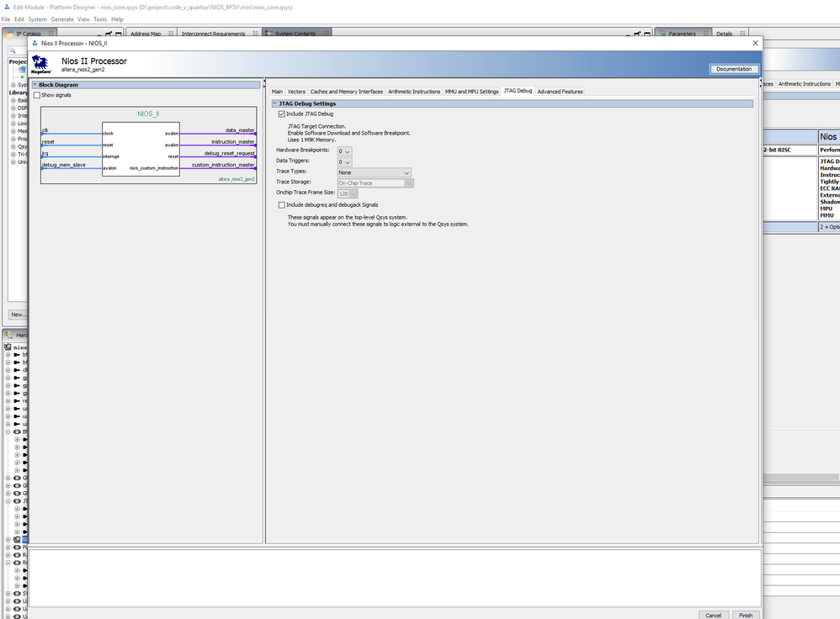Close the Address Map tab with its X
840x619 pixels.
coord(171,33)
